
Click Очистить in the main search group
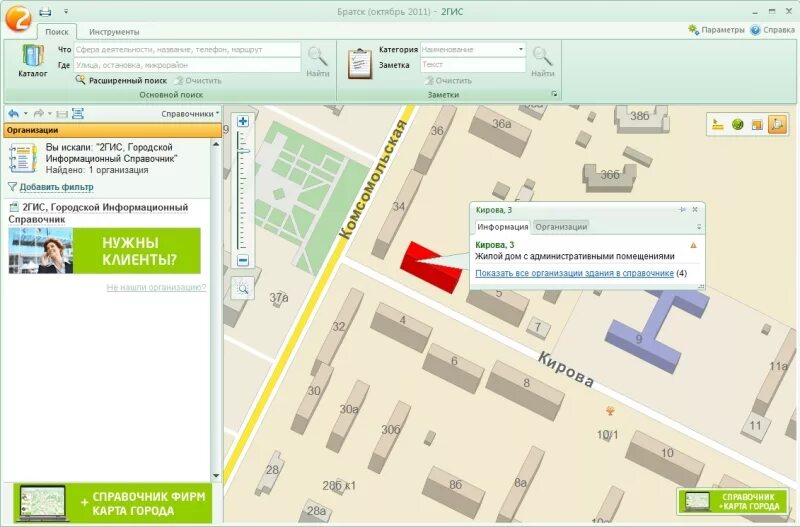tap(198, 81)
